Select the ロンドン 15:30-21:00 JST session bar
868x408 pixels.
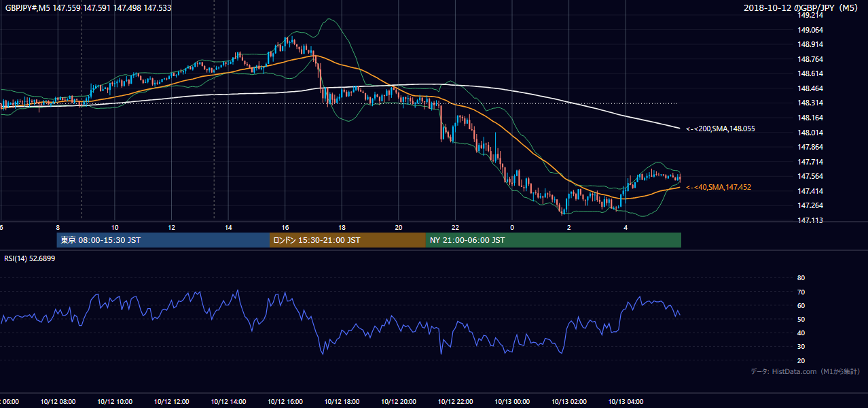(x=348, y=240)
